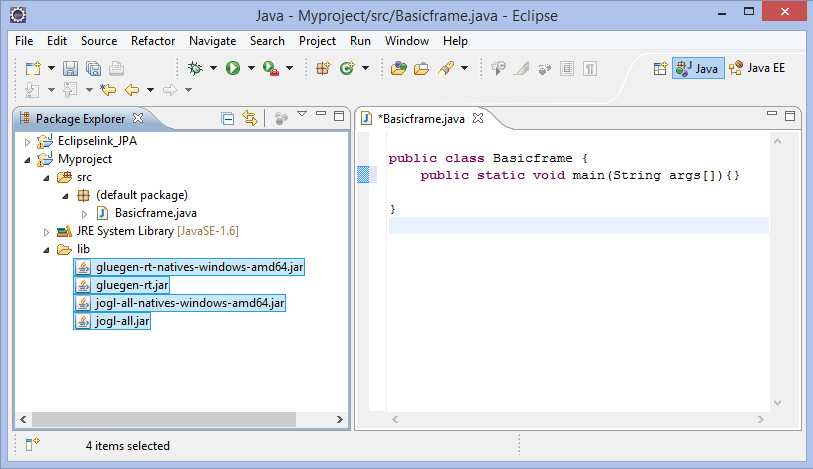Start debugging with the Debug bug icon
This screenshot has width=813, height=469.
click(x=195, y=68)
